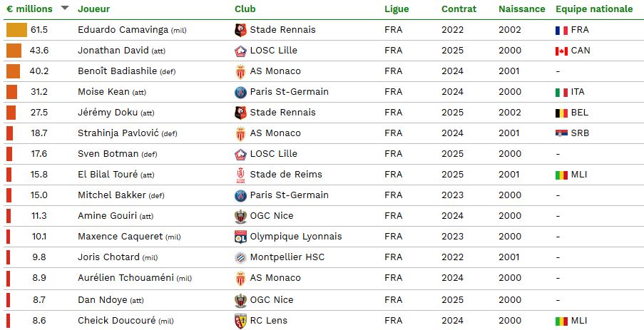644x330 pixels.
Task: Click the Belgium flag for Jérémy Doku
Action: (561, 113)
